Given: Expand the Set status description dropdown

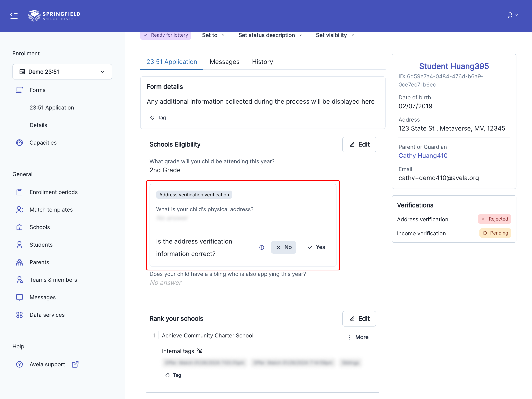Looking at the screenshot, I should pyautogui.click(x=270, y=35).
